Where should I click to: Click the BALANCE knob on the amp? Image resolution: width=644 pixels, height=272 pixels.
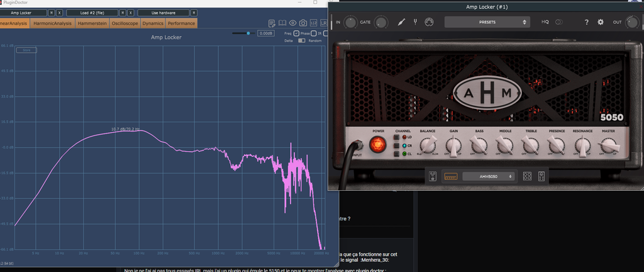click(428, 145)
